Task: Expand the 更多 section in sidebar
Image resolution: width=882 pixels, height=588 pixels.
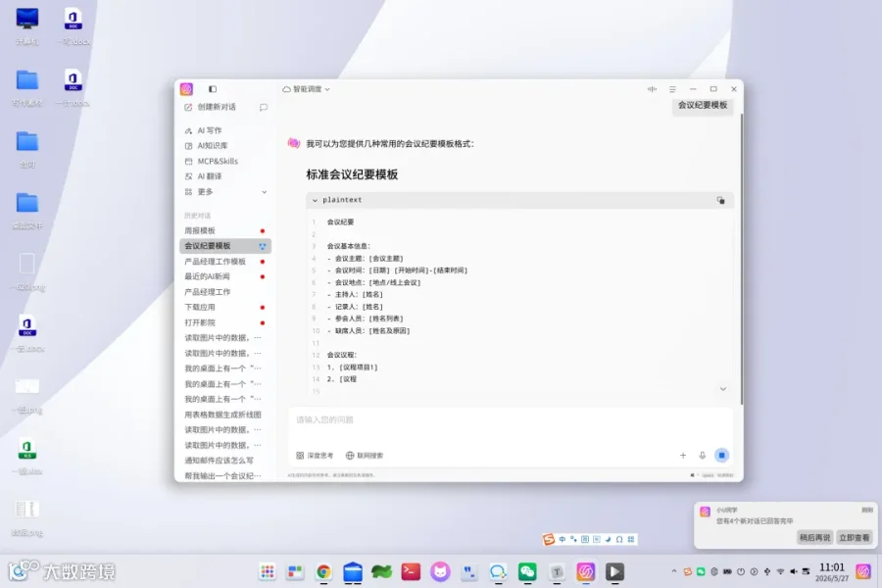Action: tap(225, 192)
